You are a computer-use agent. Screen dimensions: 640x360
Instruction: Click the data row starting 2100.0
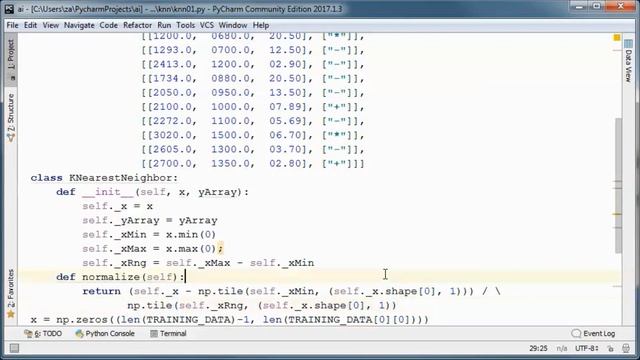(x=253, y=107)
